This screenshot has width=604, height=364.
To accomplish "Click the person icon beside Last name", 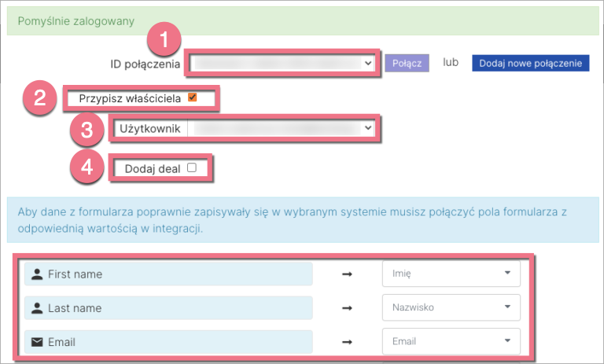I will coord(37,308).
